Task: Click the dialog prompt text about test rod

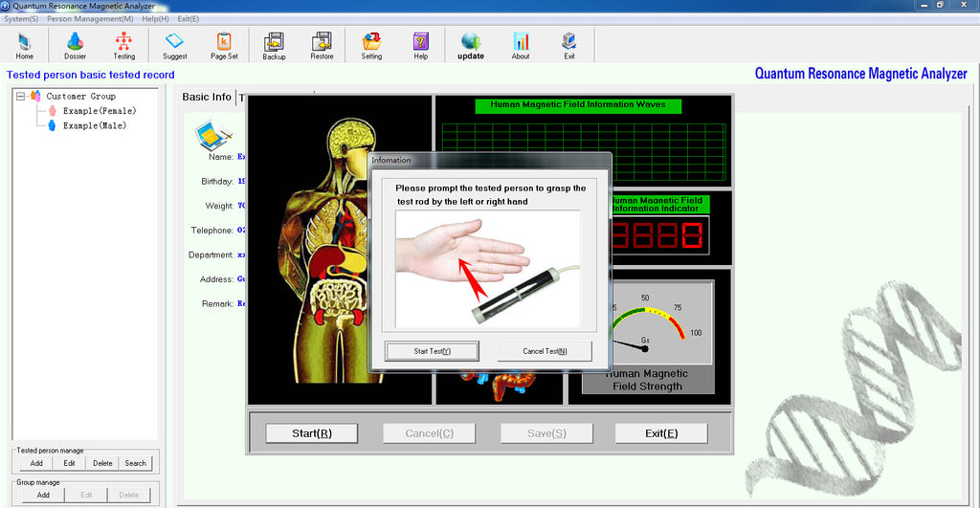Action: (491, 194)
